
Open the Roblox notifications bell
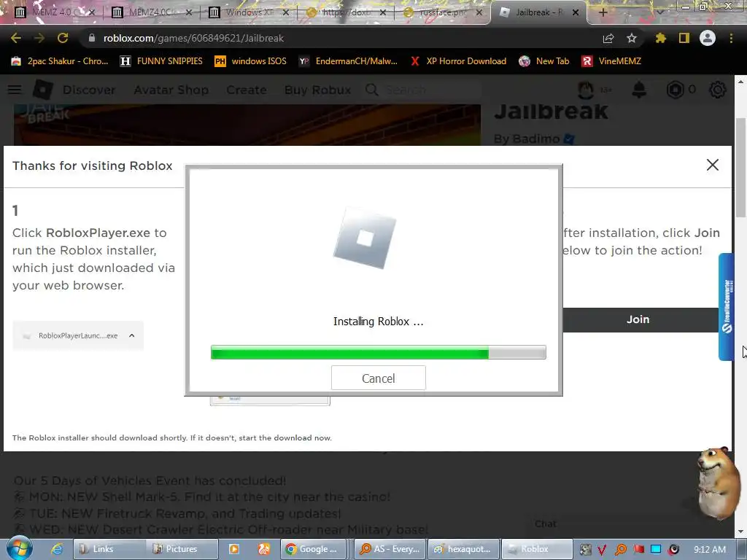[x=639, y=90]
